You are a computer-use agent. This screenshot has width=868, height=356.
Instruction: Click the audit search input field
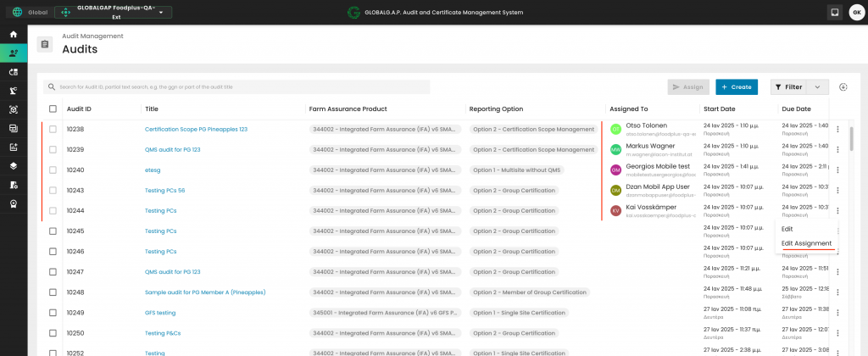(x=237, y=87)
